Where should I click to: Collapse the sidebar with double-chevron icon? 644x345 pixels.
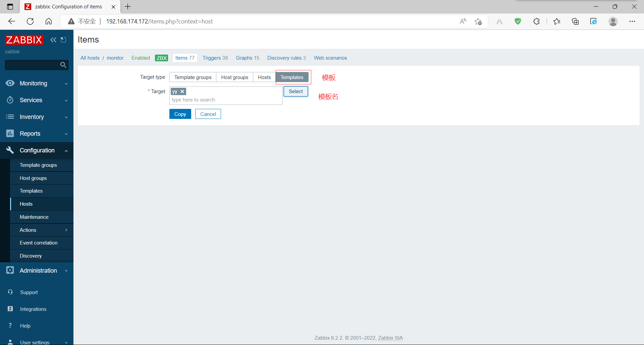click(53, 40)
